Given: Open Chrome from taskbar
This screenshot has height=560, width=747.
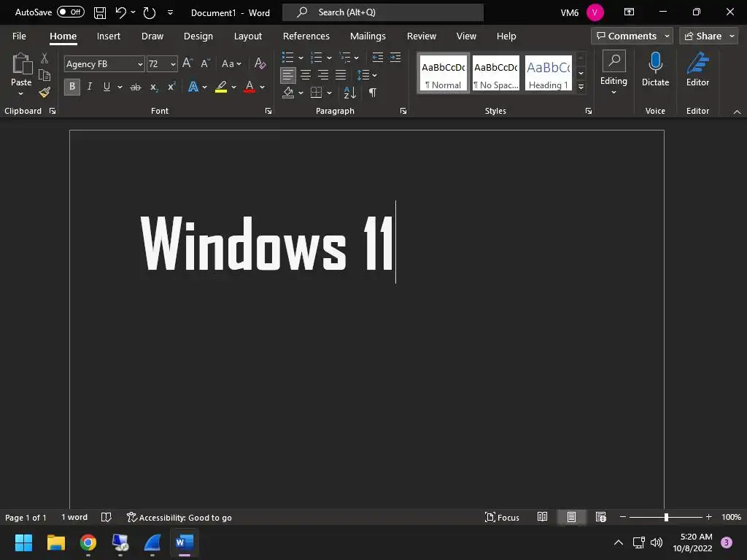Looking at the screenshot, I should tap(88, 542).
